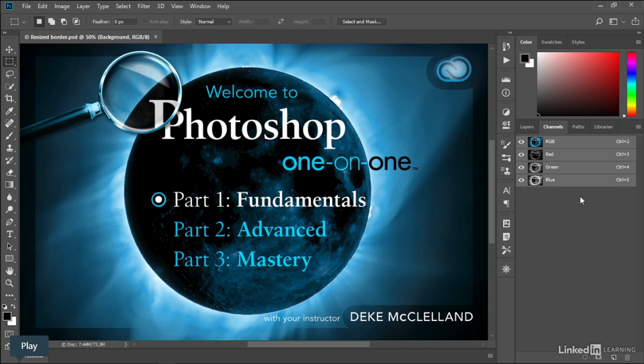Expand the status bar info arrow
The width and height of the screenshot is (644, 364).
point(126,344)
